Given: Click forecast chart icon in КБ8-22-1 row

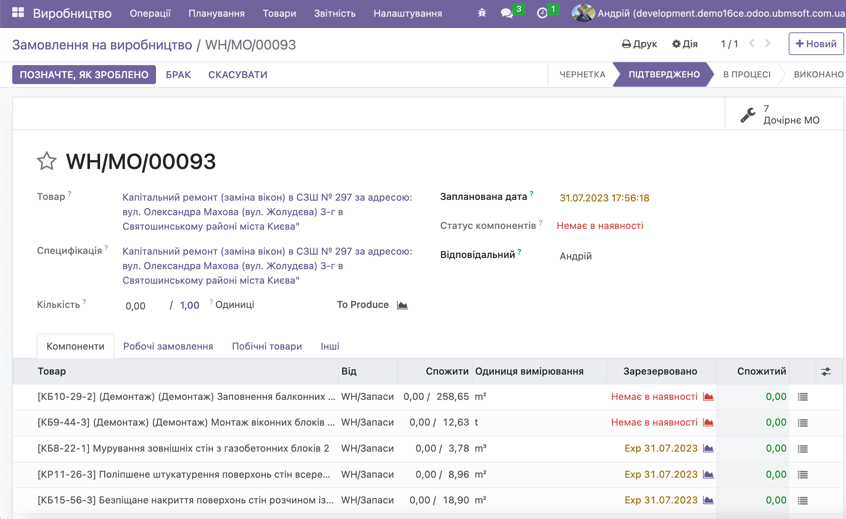Looking at the screenshot, I should pos(708,449).
